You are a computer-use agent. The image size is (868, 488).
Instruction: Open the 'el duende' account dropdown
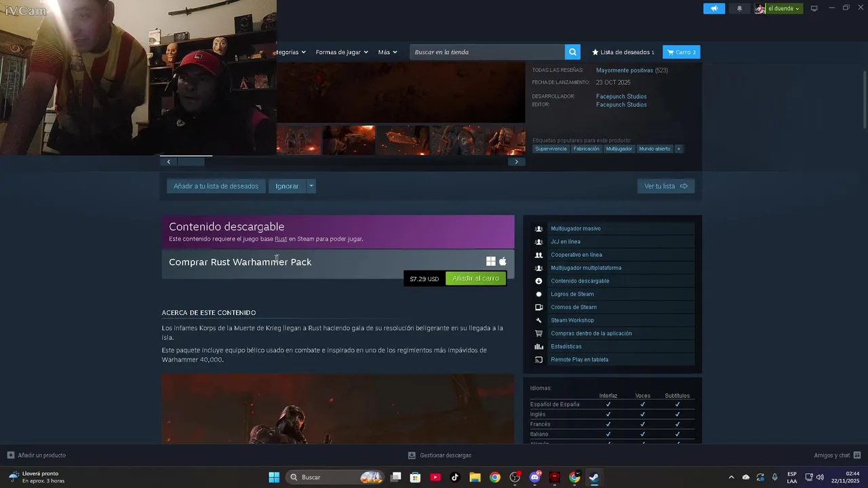(778, 8)
